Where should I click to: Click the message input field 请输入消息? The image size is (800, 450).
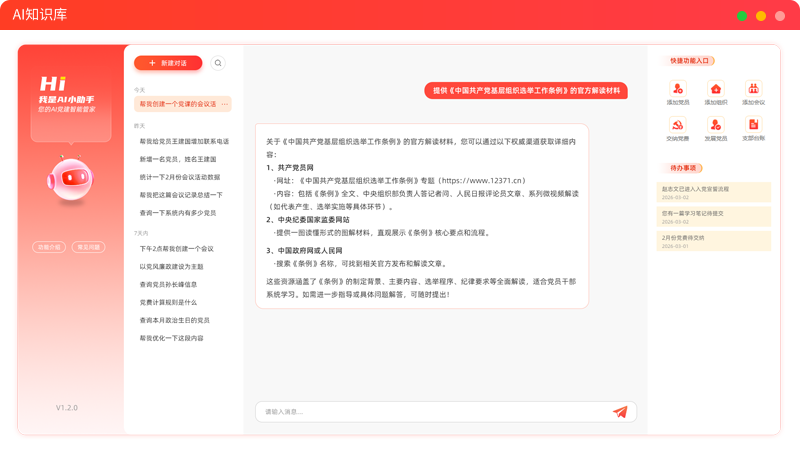coord(446,412)
